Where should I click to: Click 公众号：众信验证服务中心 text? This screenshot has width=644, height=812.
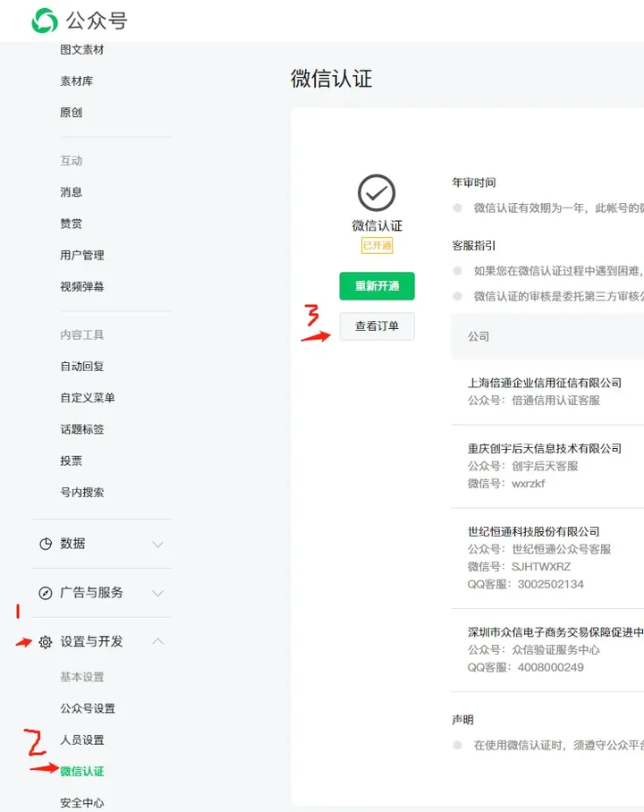(534, 650)
